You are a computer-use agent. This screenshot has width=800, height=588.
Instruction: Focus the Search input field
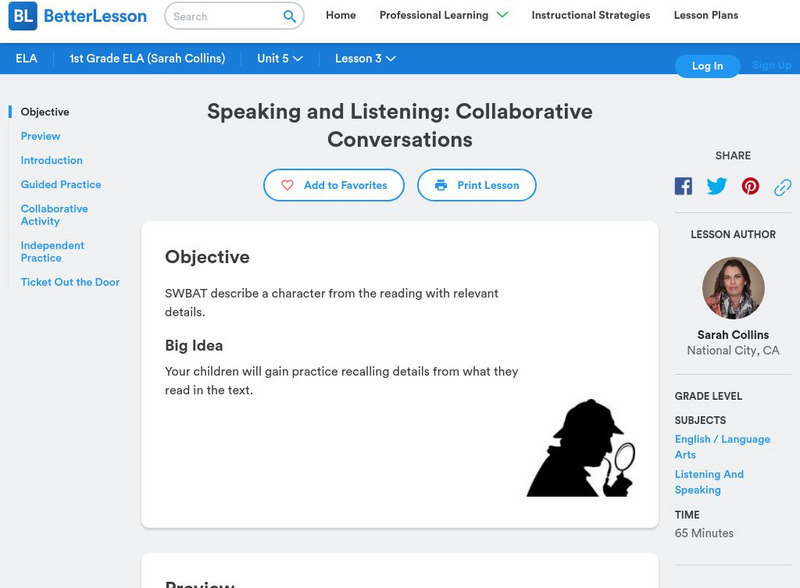(x=223, y=16)
